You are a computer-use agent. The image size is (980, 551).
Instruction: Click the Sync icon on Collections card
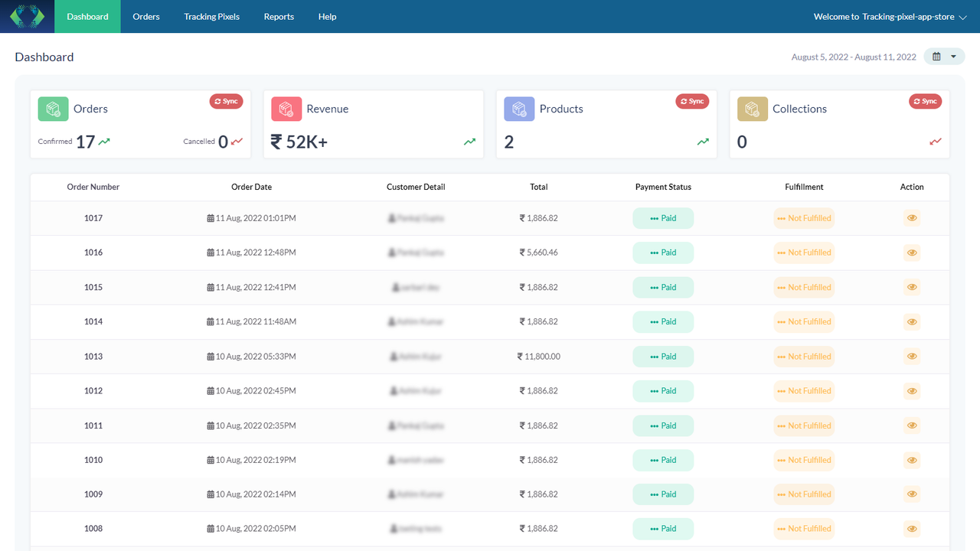point(925,100)
